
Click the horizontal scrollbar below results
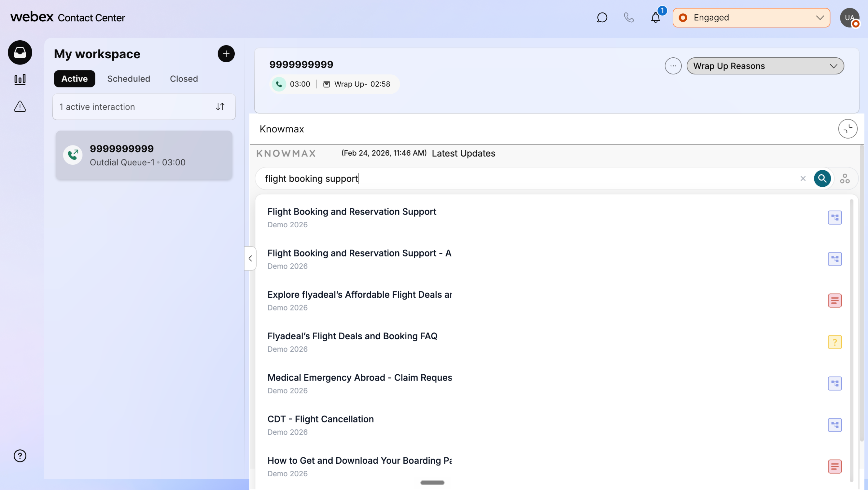(x=432, y=483)
